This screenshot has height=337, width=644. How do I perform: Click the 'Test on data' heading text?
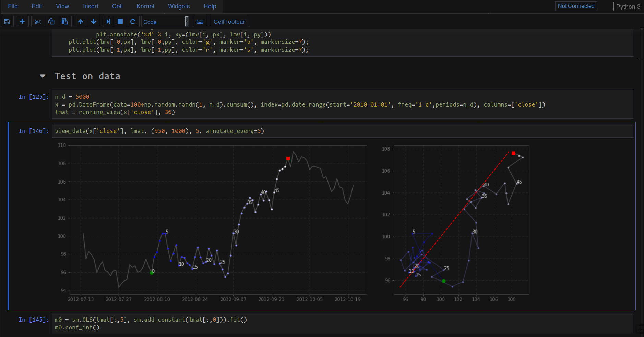click(x=87, y=76)
